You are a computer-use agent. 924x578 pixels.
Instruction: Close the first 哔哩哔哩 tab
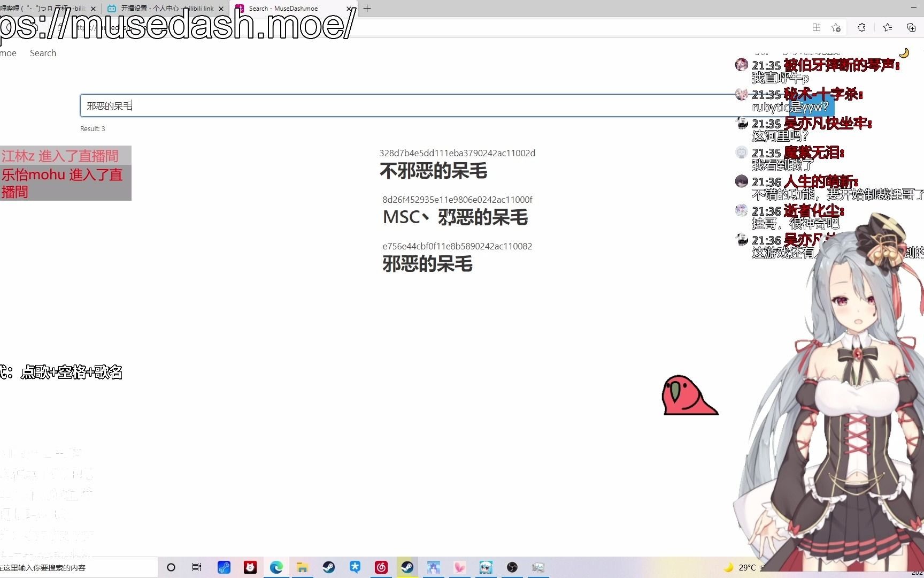click(x=93, y=9)
